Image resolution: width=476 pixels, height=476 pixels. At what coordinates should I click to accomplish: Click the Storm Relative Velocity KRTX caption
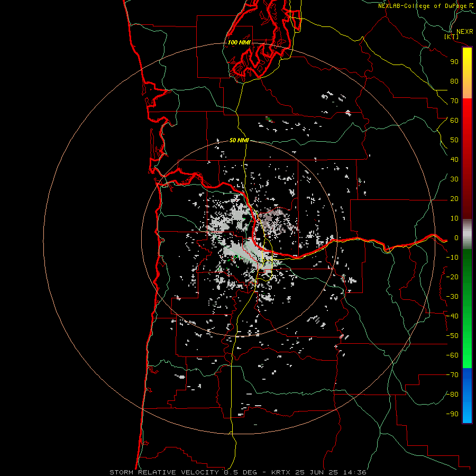tap(238, 472)
